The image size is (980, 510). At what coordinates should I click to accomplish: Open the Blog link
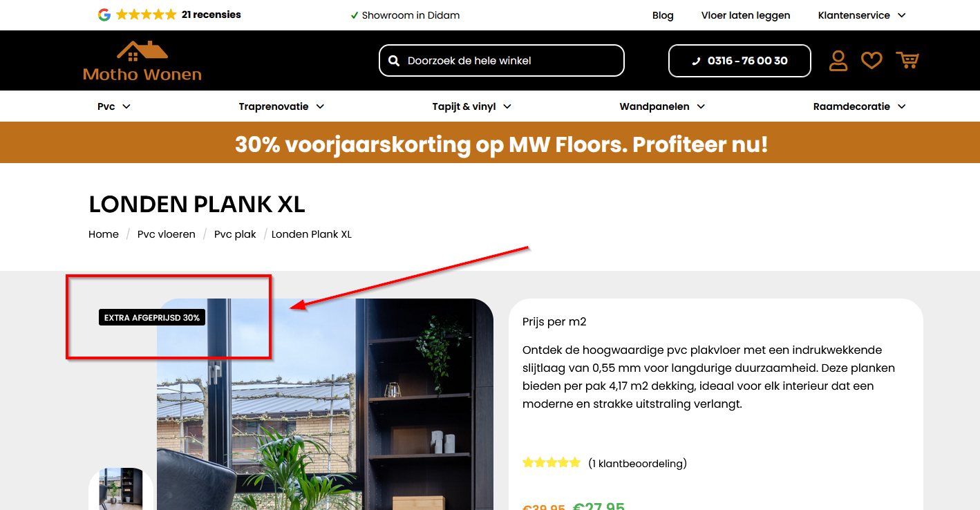(x=663, y=15)
